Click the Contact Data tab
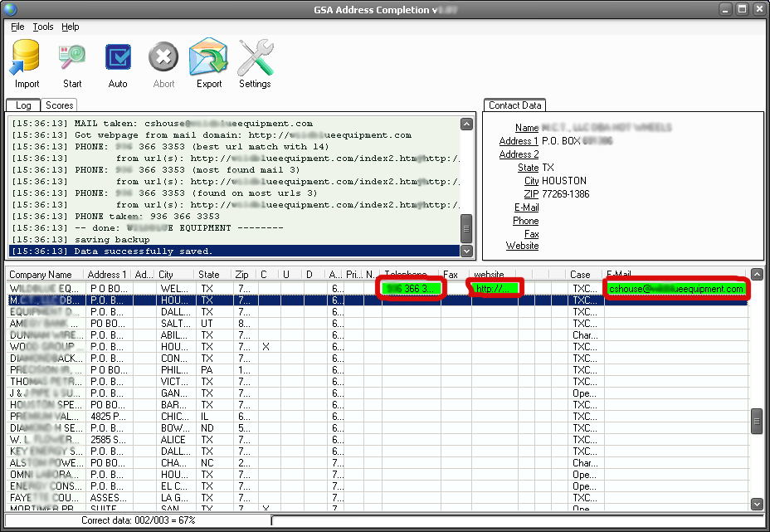Screen dimensions: 770x532 pyautogui.click(x=514, y=105)
